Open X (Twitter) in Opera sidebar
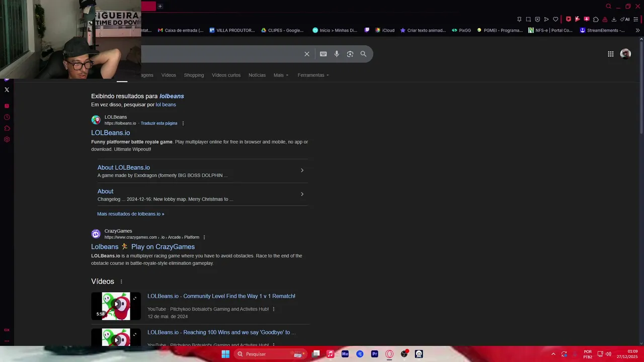The width and height of the screenshot is (644, 362). point(7,89)
